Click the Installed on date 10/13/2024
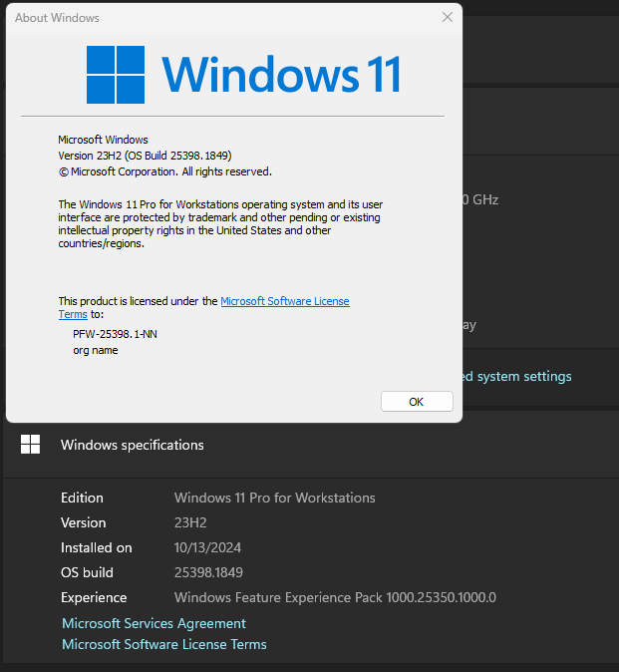This screenshot has width=619, height=672. [207, 547]
